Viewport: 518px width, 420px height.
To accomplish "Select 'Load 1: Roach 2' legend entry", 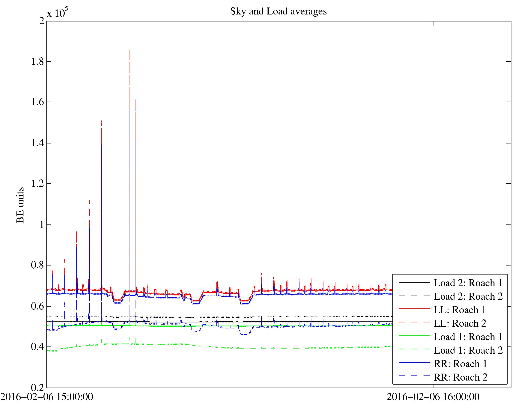I will (468, 350).
